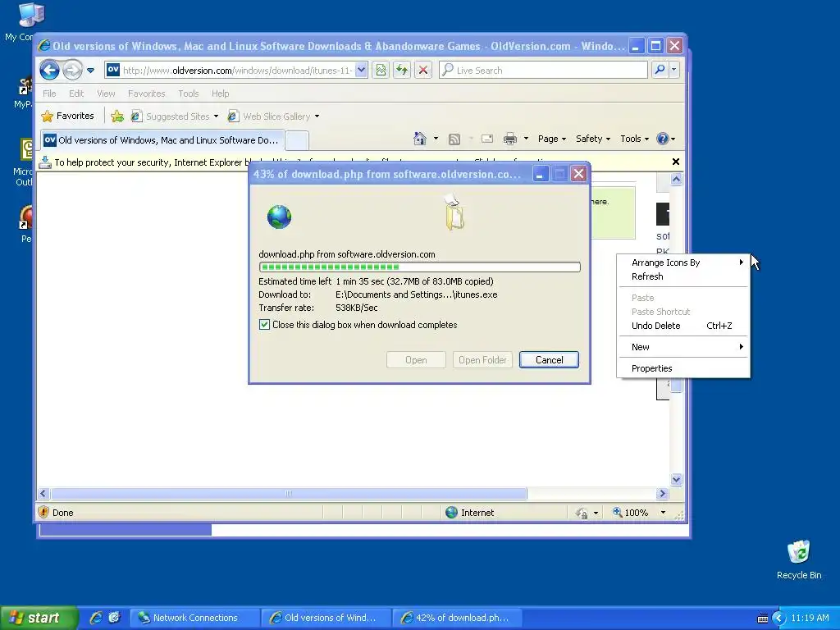Click the horizontal scrollbar thumb
The height and width of the screenshot is (630, 840).
click(x=289, y=493)
